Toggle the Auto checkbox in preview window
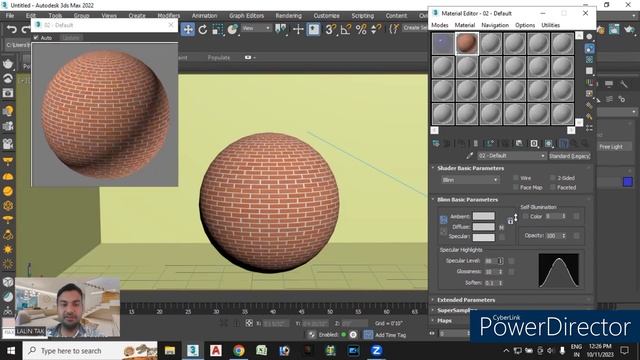The height and width of the screenshot is (360, 640). click(36, 38)
